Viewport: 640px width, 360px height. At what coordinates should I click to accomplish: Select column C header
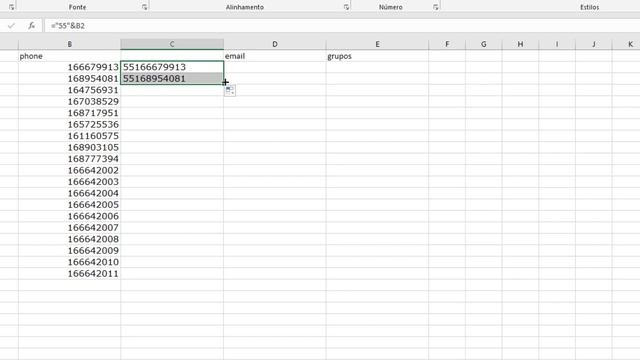[172, 44]
